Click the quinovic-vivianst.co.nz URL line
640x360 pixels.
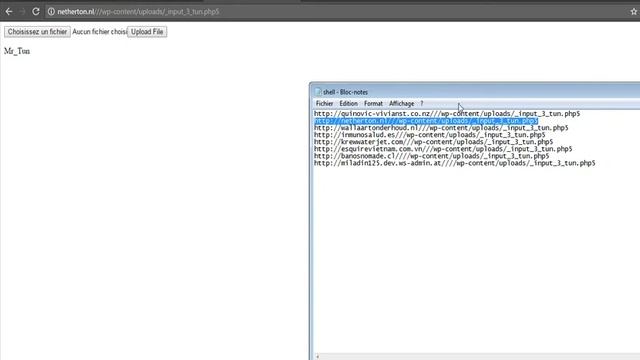tap(447, 113)
